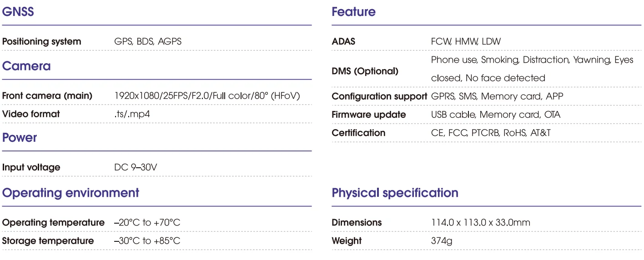Click the .ts/.mp4 video format value
The width and height of the screenshot is (644, 260).
pos(132,114)
